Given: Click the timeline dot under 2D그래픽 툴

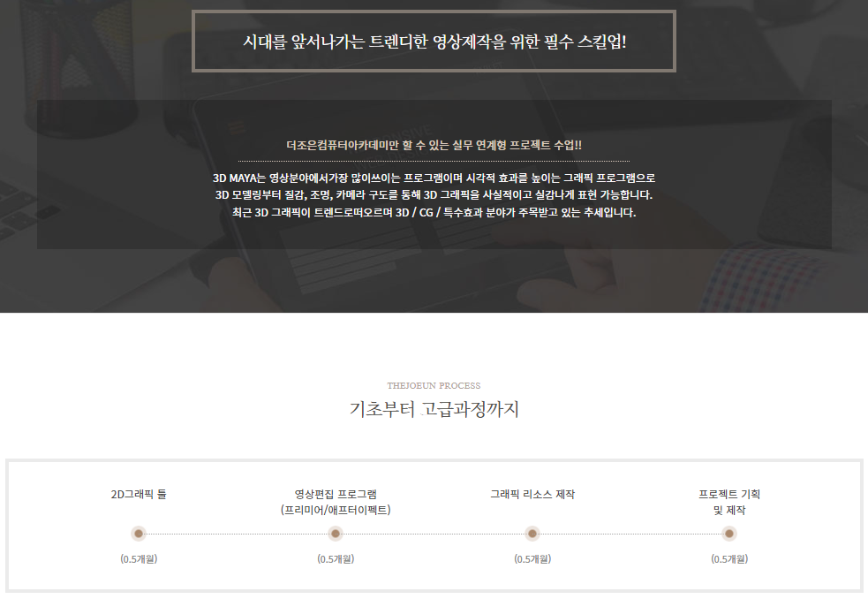Looking at the screenshot, I should click(x=139, y=534).
